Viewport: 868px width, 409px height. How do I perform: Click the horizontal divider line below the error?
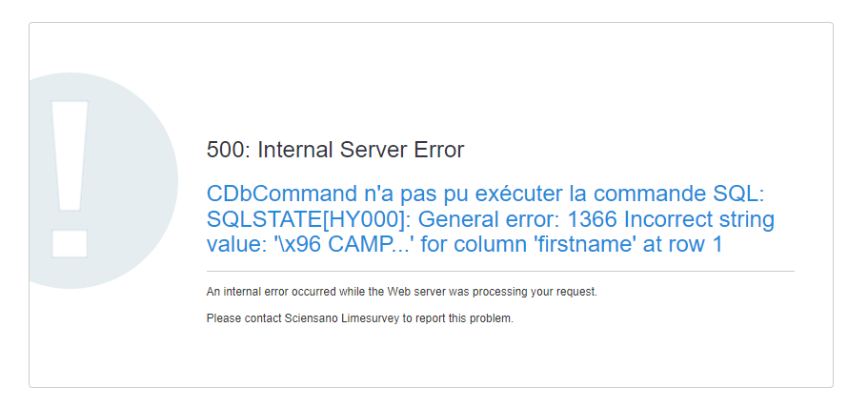tap(500, 272)
